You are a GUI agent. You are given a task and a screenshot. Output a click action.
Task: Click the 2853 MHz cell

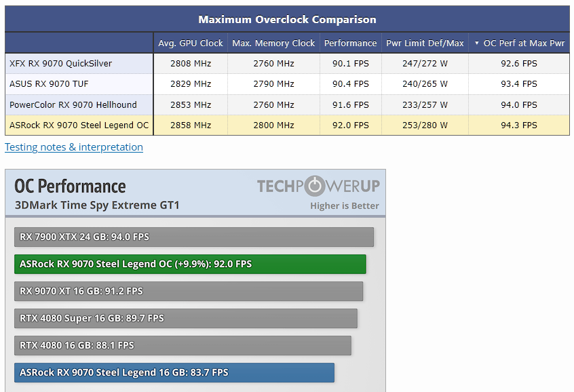pos(191,104)
